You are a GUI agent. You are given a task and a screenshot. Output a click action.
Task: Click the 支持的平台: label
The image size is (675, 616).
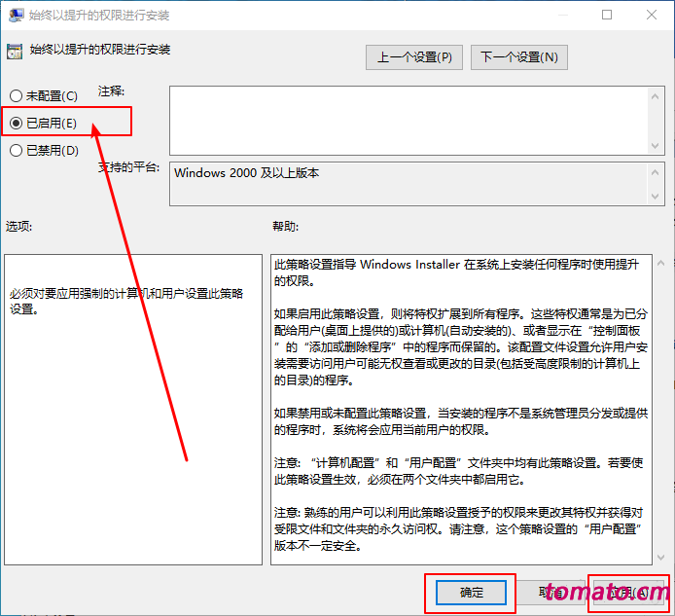[128, 167]
